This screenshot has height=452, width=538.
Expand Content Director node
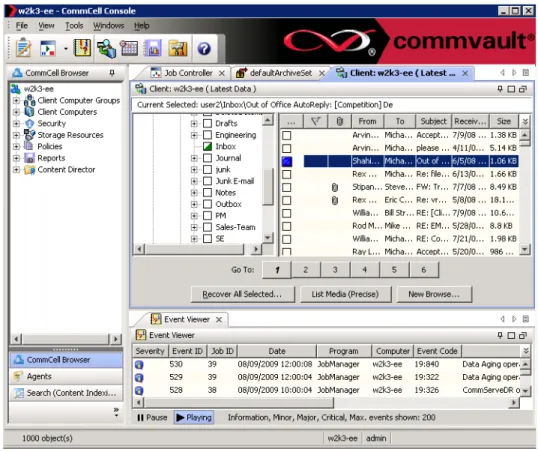click(x=16, y=170)
